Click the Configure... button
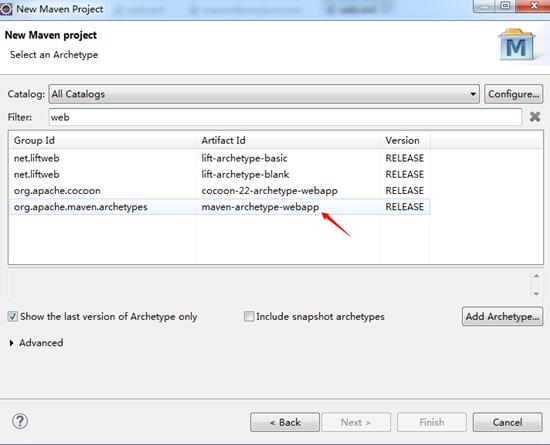This screenshot has height=445, width=550. [x=514, y=94]
